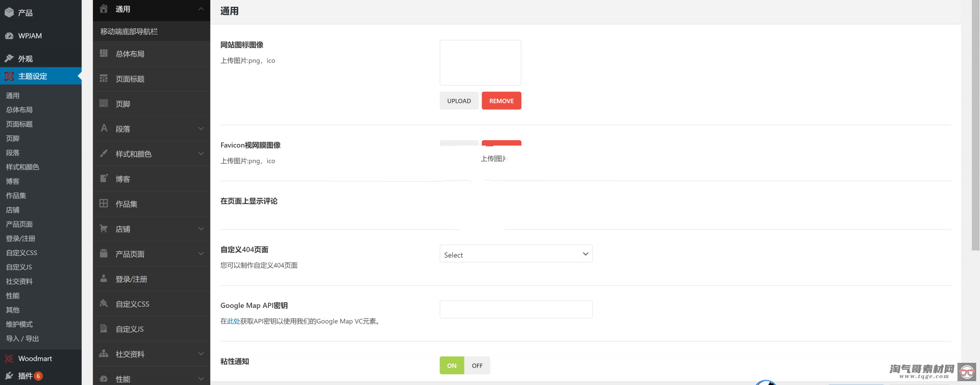The height and width of the screenshot is (385, 980).
Task: Click the 页脚 keyboard-style icon in theme panel
Action: pyautogui.click(x=104, y=103)
